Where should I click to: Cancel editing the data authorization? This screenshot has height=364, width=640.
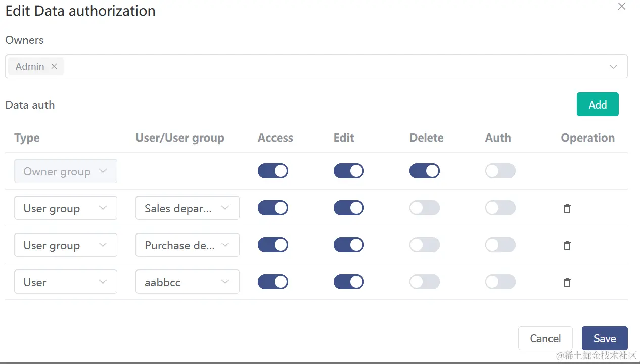[545, 338]
